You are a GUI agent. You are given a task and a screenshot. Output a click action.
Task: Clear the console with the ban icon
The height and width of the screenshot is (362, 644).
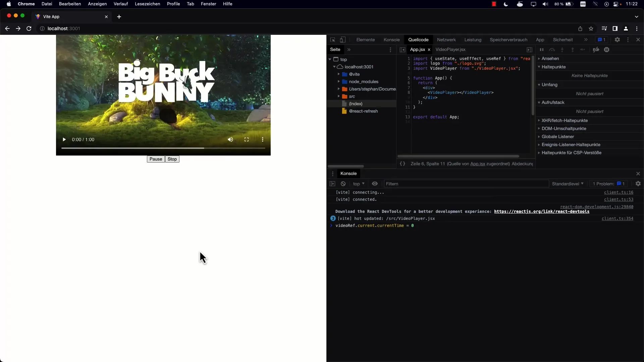point(343,184)
